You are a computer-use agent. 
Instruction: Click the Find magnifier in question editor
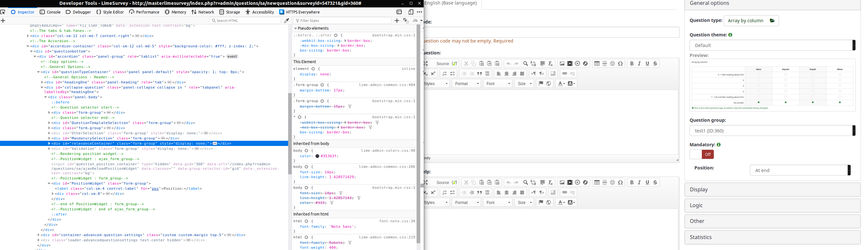[x=525, y=63]
